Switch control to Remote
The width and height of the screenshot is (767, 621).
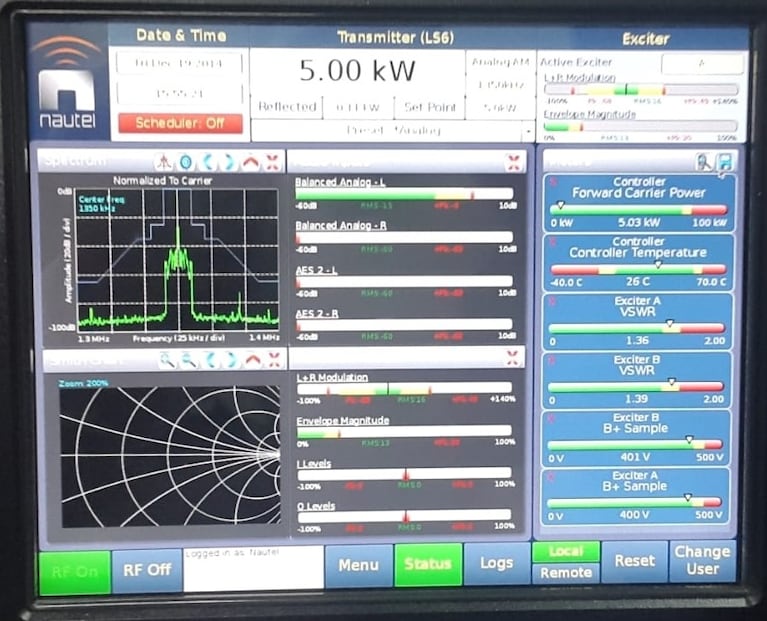pos(565,573)
